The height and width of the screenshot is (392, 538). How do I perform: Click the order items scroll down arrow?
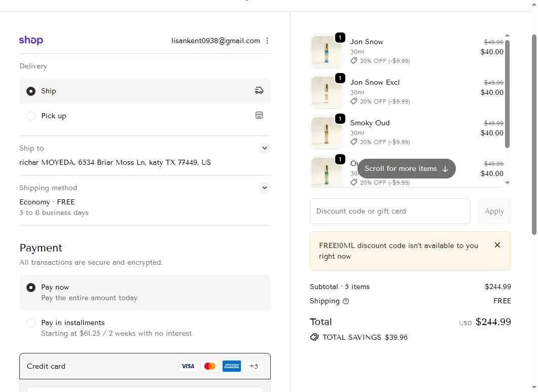coord(507,183)
